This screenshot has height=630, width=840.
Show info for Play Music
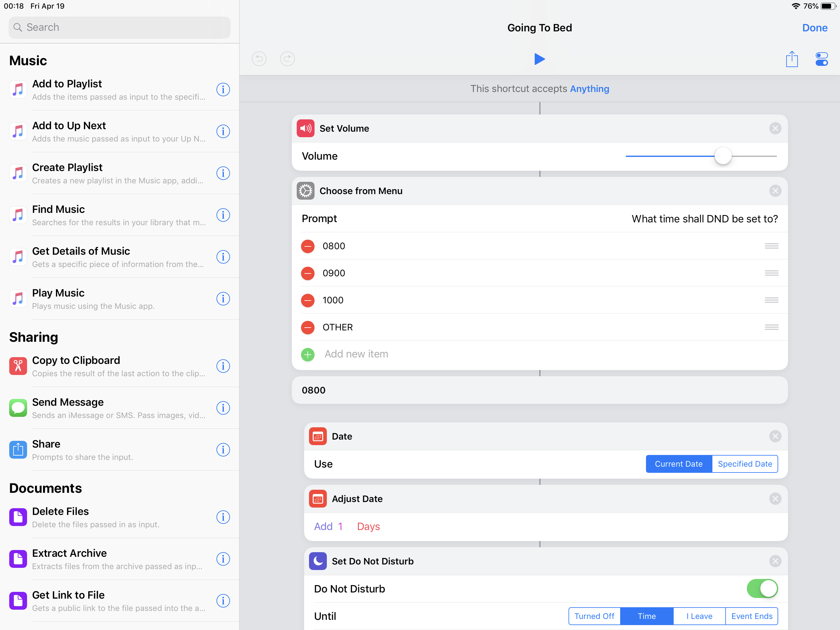(223, 299)
